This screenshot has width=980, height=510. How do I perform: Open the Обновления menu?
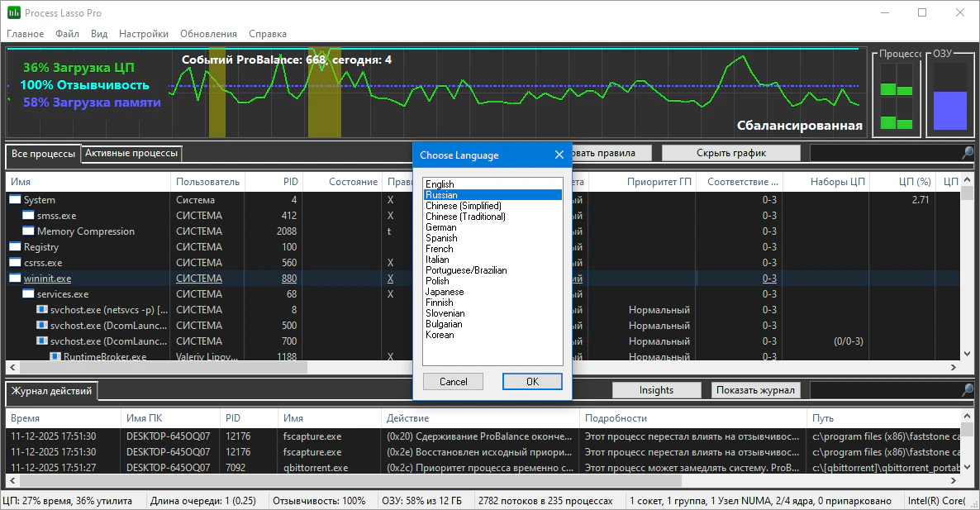[x=208, y=34]
